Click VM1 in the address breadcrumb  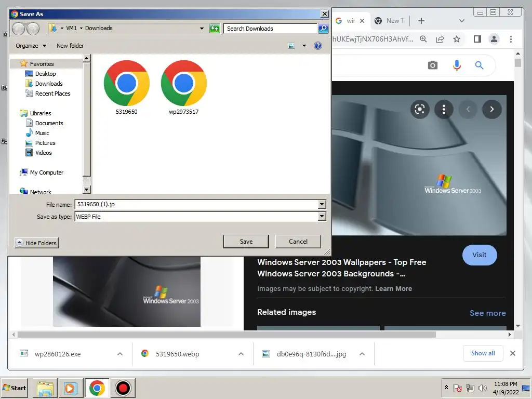[71, 28]
